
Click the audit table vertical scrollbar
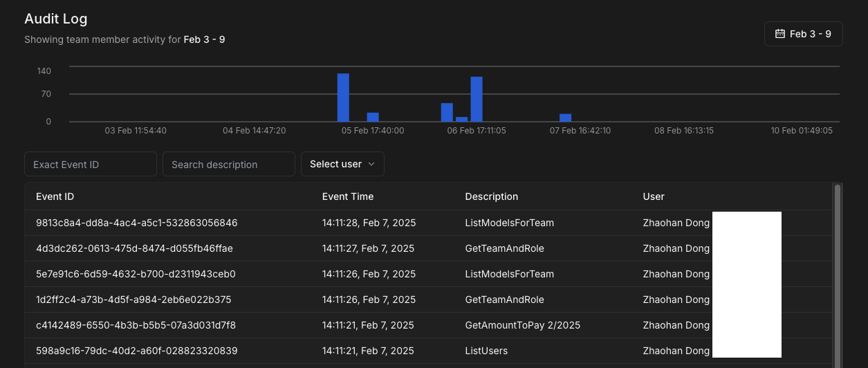click(x=838, y=277)
